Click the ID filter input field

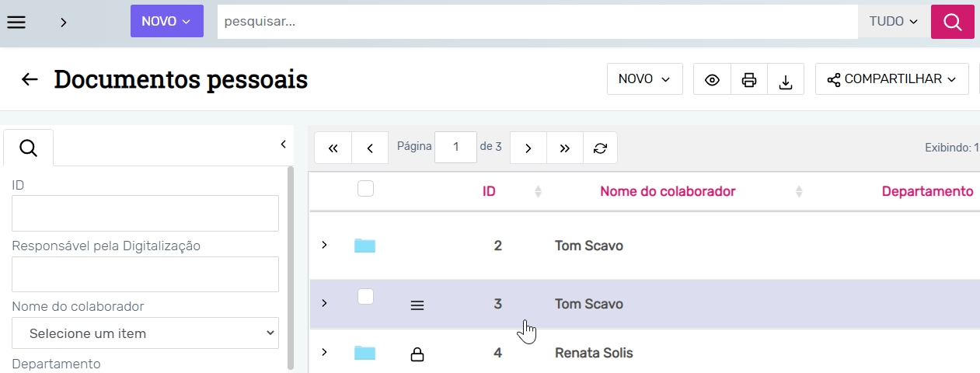[145, 213]
